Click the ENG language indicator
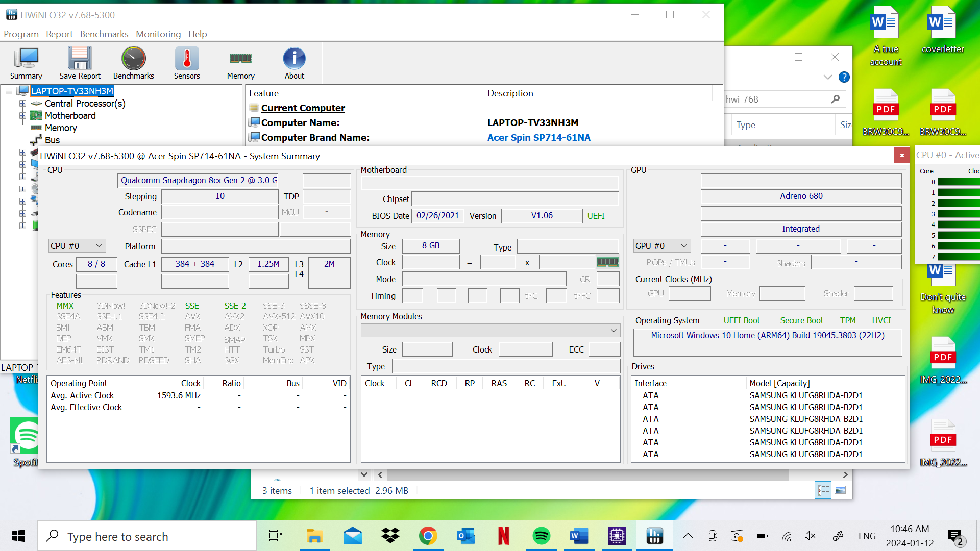The image size is (980, 551). (x=867, y=536)
